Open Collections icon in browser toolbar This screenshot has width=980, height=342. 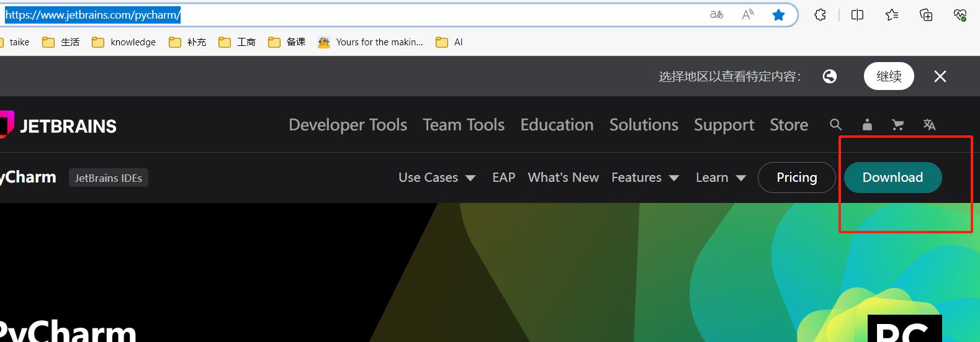[926, 15]
